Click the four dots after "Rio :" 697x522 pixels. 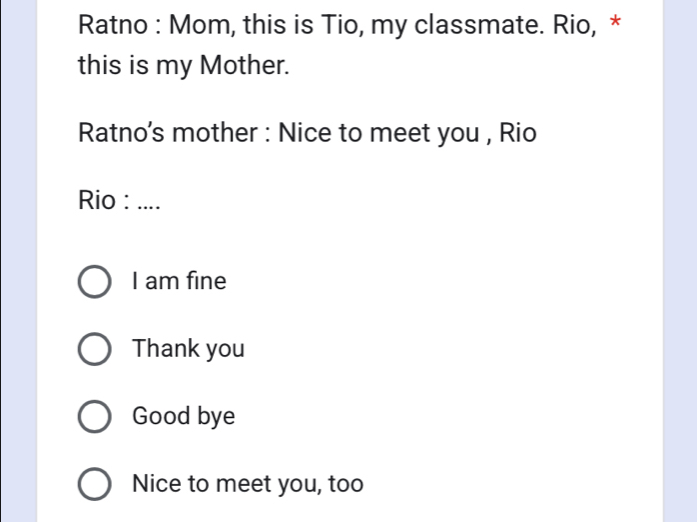coord(148,205)
